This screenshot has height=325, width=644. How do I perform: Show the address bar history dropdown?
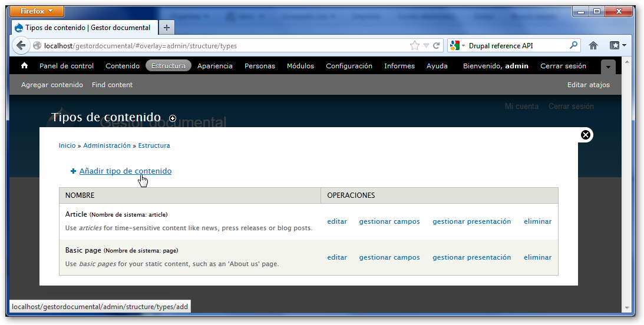click(426, 45)
